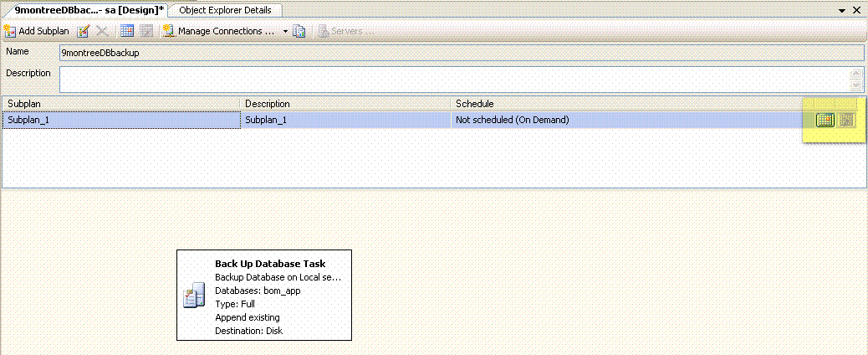Open the Reporting and Logging icon
This screenshot has width=868, height=355.
299,32
